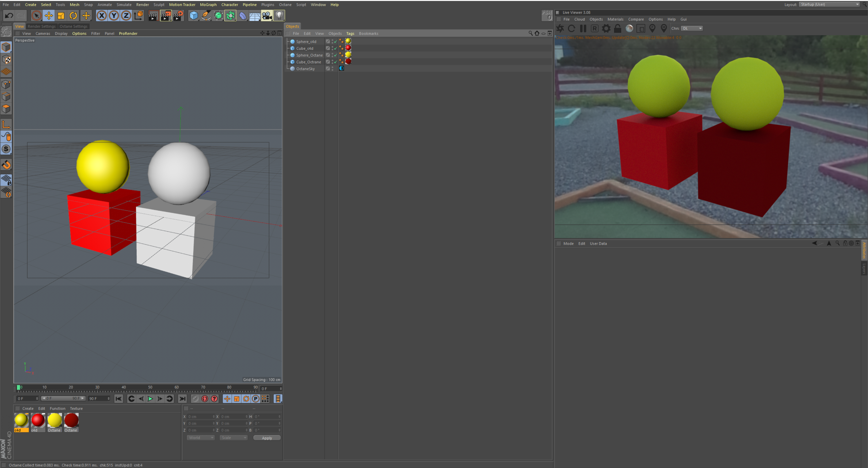This screenshot has height=468, width=868.
Task: Click the Apply button in coordinates panel
Action: point(267,438)
